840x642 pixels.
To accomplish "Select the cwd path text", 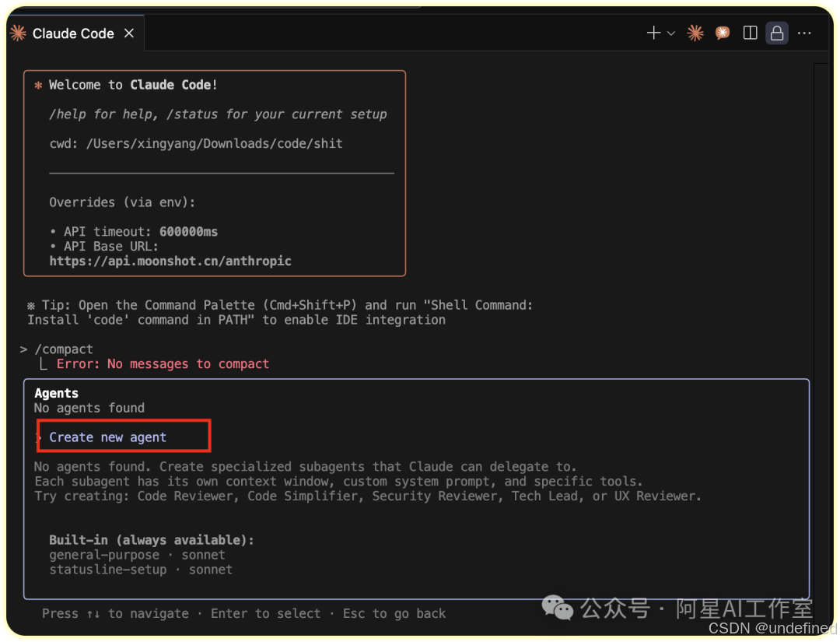I will (196, 144).
